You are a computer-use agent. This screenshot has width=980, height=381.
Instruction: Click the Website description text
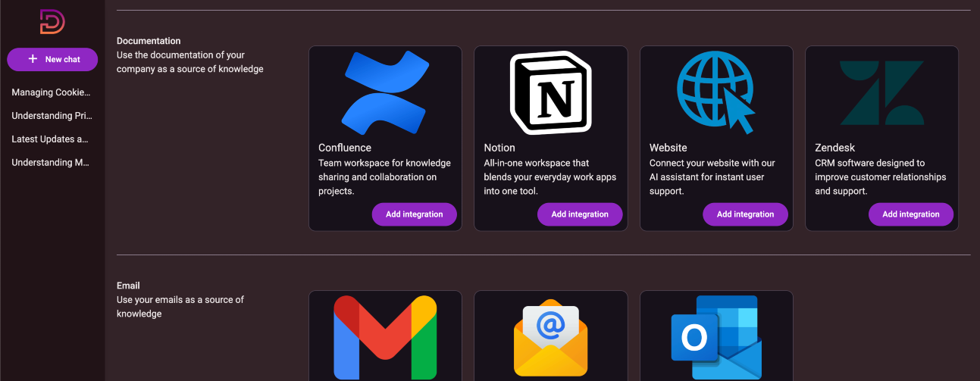click(x=712, y=177)
